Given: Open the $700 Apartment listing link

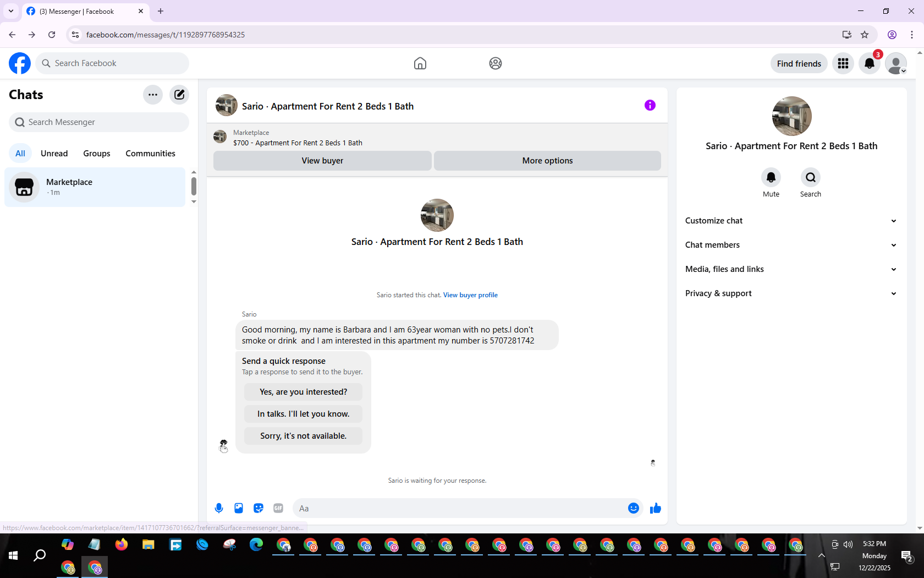Looking at the screenshot, I should [298, 143].
